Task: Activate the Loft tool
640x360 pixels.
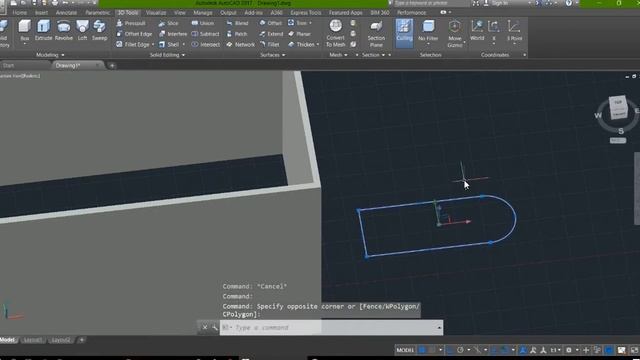Action: [82, 31]
